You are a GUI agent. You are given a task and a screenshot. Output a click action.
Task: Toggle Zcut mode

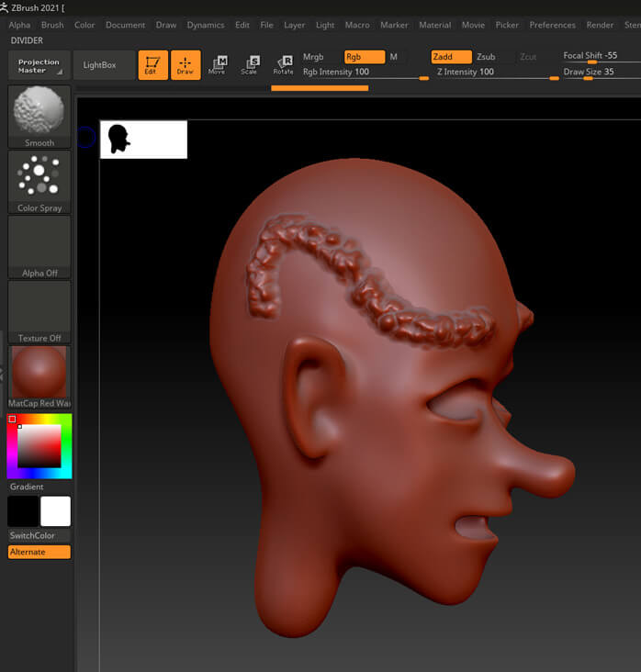pyautogui.click(x=528, y=57)
